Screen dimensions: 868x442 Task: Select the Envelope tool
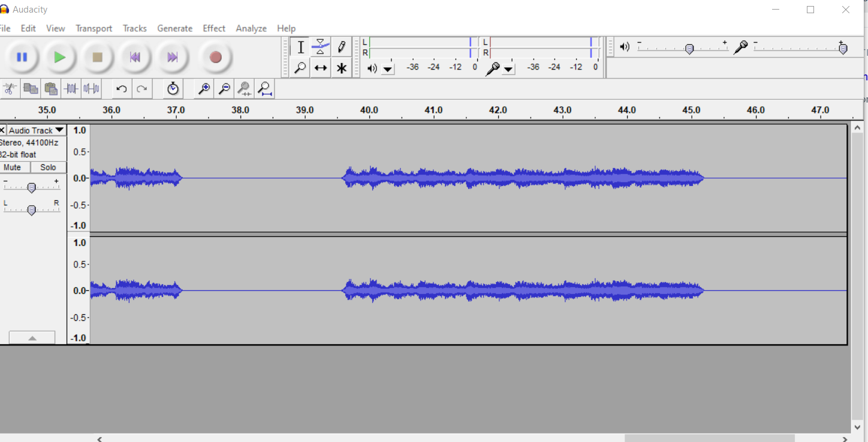[321, 47]
